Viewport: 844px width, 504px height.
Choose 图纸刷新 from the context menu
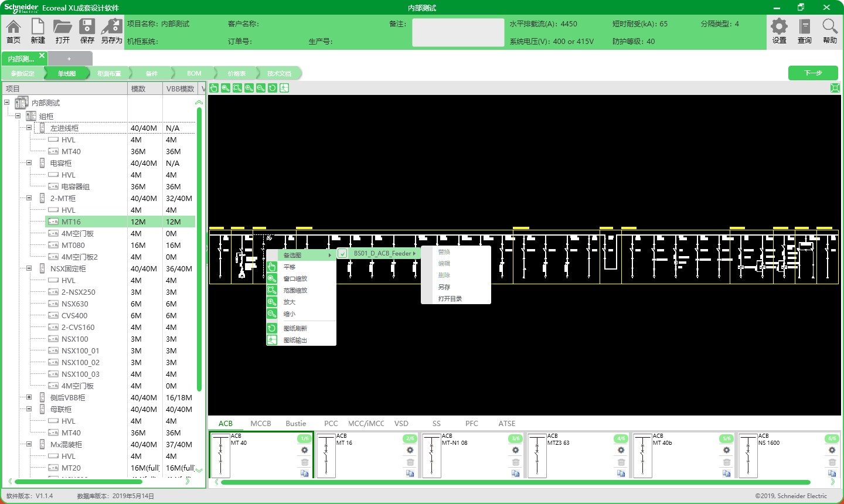tap(301, 328)
